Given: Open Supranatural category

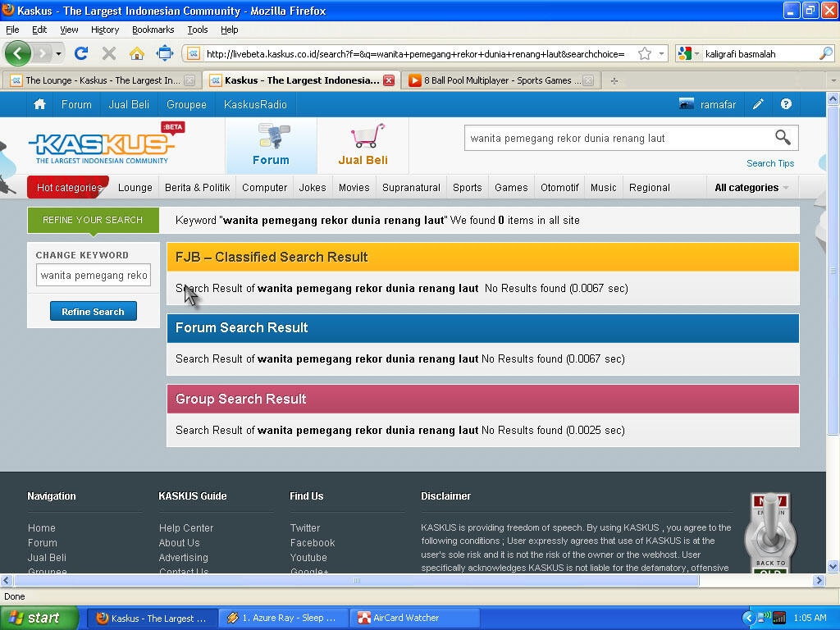Looking at the screenshot, I should click(411, 188).
